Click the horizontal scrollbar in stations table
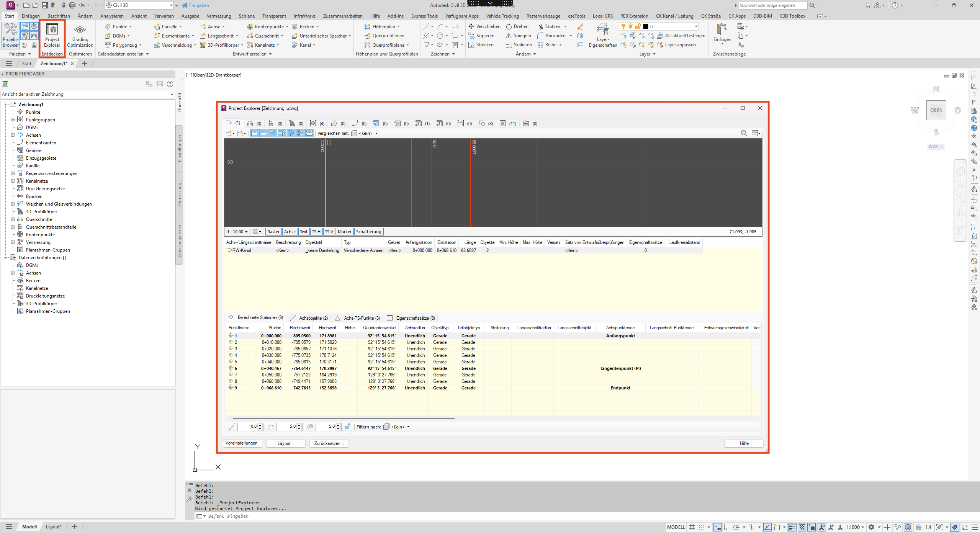This screenshot has height=533, width=980. click(x=344, y=419)
